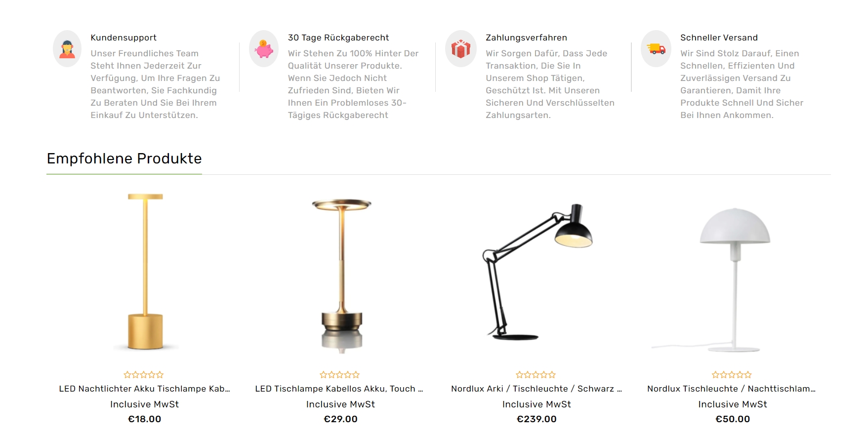This screenshot has height=438, width=868.
Task: Open Nordlux Arki / Tischleuchte / Schwarz link
Action: (x=537, y=389)
